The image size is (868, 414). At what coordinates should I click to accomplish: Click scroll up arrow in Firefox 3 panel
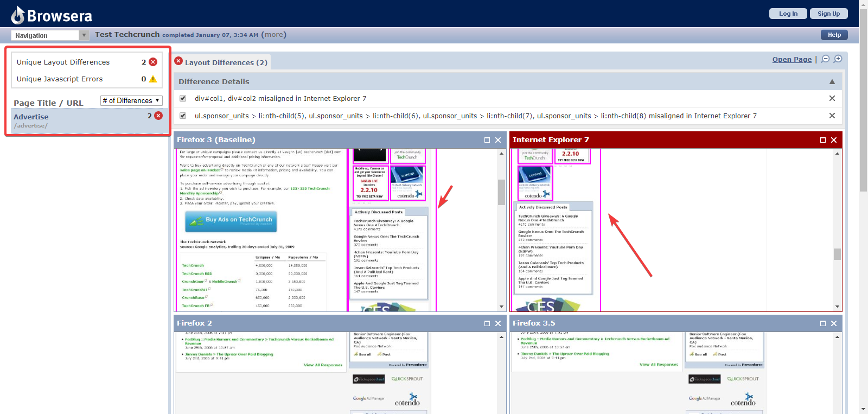pyautogui.click(x=502, y=154)
